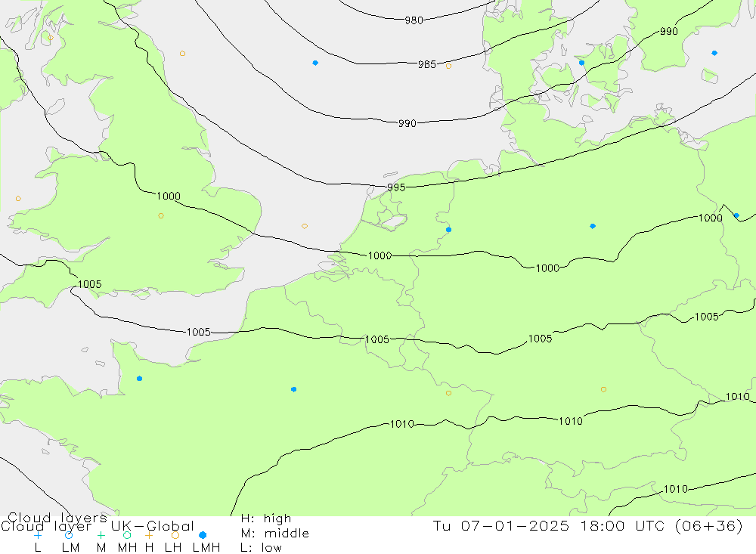Select the blue cloud marker over Denmark
Image resolution: width=756 pixels, height=554 pixels.
coord(582,63)
